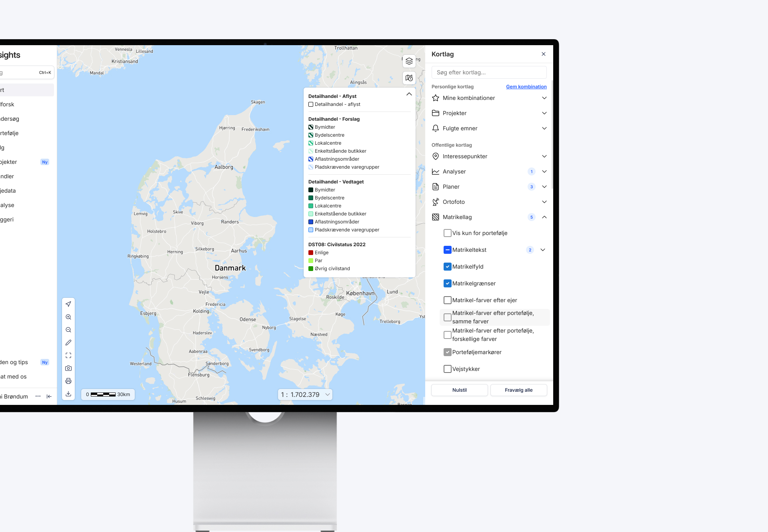
Task: Click the Gem kombination link
Action: pyautogui.click(x=526, y=87)
